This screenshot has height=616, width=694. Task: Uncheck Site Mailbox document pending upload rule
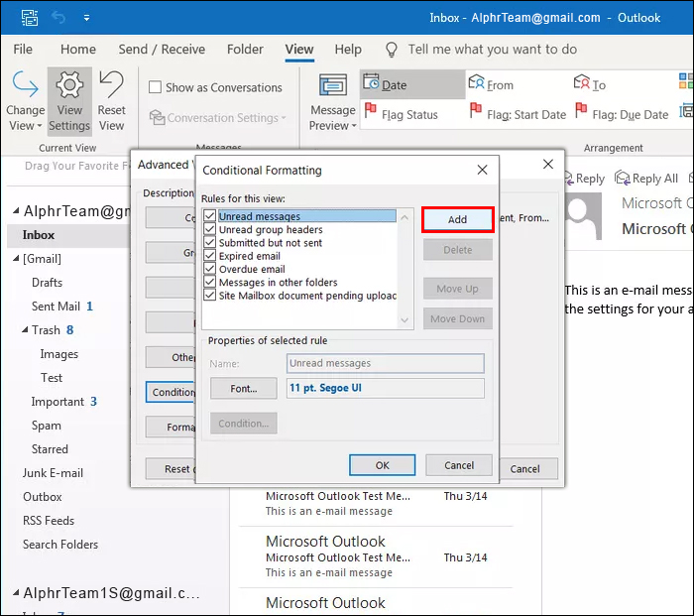pyautogui.click(x=210, y=296)
